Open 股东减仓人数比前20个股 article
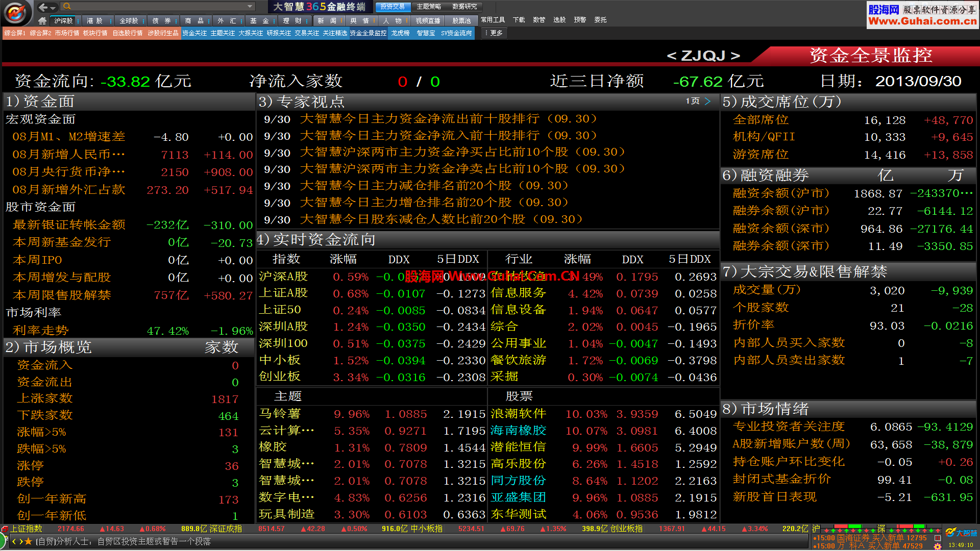 click(441, 219)
